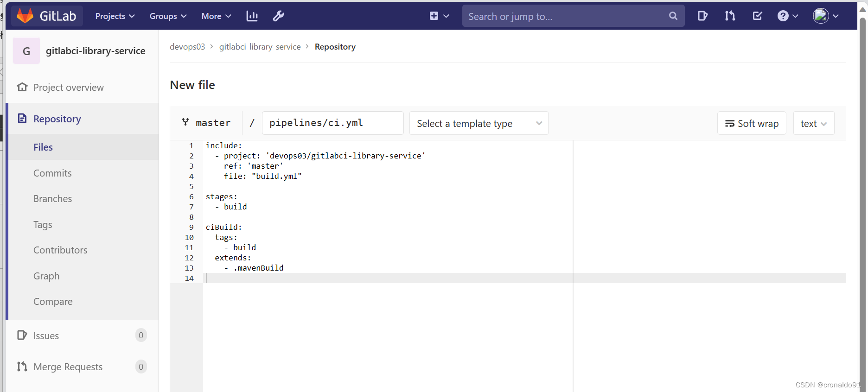This screenshot has width=868, height=392.
Task: Open Select a template type dropdown
Action: click(479, 123)
